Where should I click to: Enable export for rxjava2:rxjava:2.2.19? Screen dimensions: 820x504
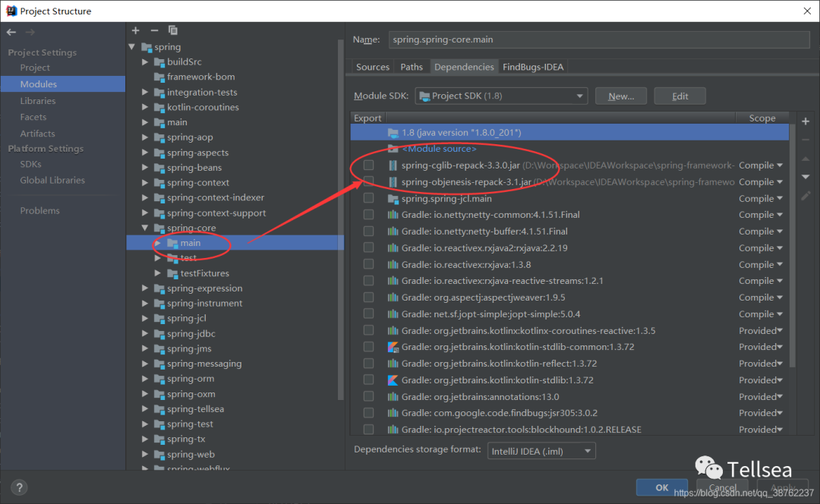coord(369,247)
